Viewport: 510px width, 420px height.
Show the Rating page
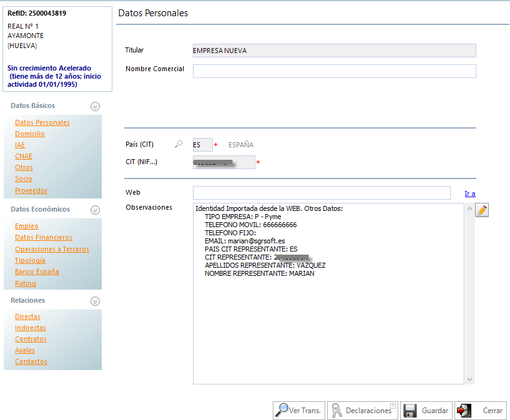[x=26, y=283]
